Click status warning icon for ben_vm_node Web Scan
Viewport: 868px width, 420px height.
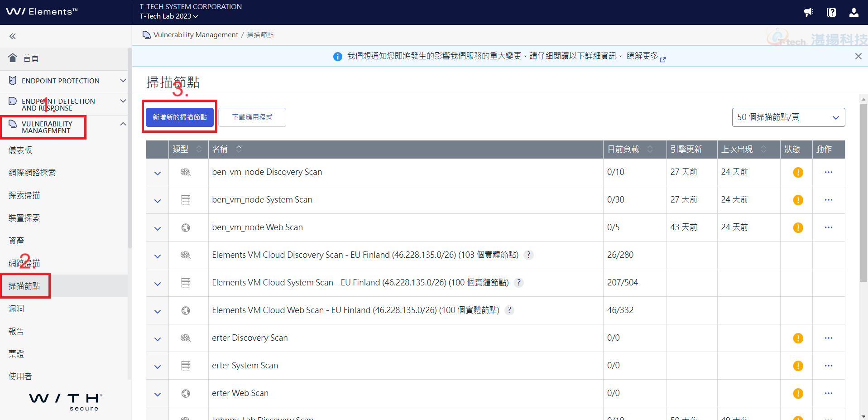[x=798, y=227]
